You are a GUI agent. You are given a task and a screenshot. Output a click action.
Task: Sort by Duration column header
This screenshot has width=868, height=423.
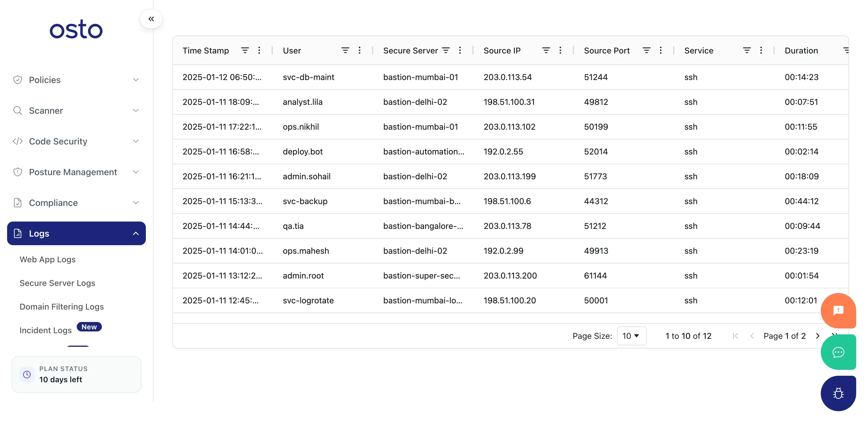[801, 50]
